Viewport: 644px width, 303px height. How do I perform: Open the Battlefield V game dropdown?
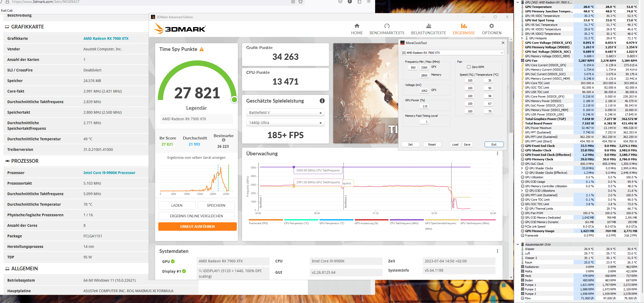(x=285, y=113)
